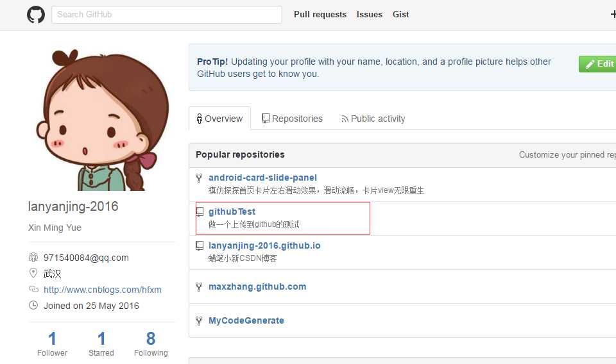Click the location pin icon
Image resolution: width=616 pixels, height=364 pixels.
coord(33,273)
